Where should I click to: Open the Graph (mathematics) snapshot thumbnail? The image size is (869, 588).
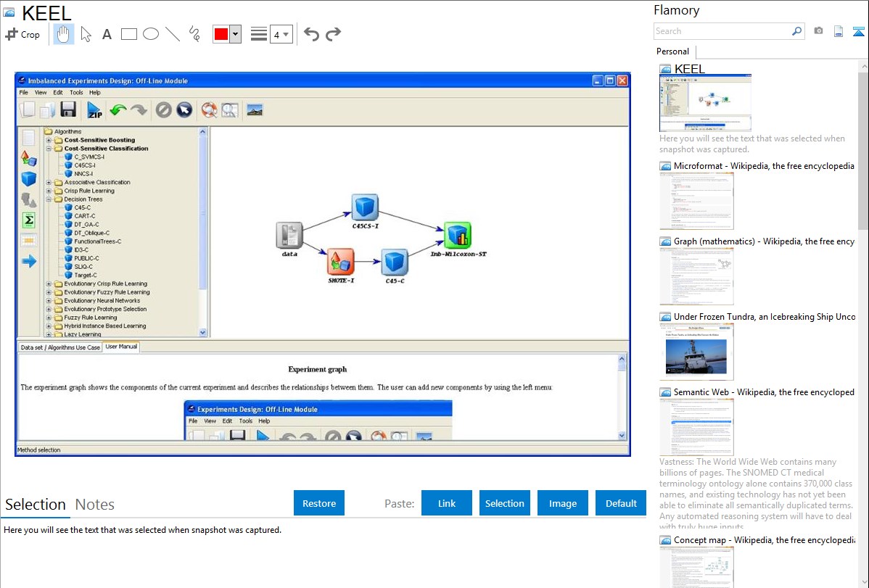pyautogui.click(x=696, y=276)
